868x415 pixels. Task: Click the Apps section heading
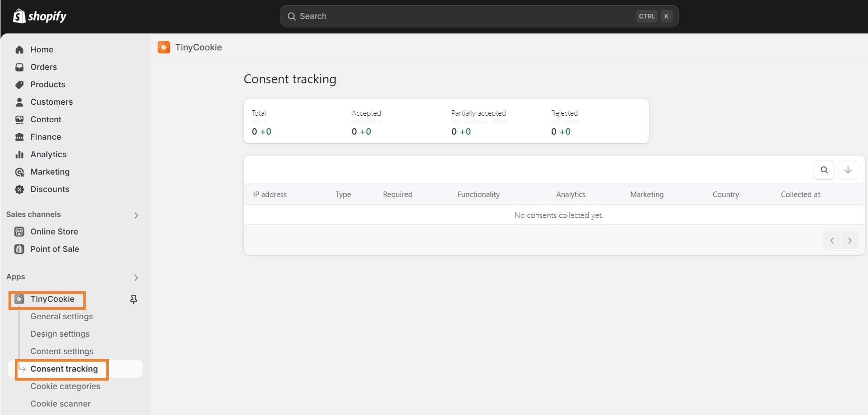(15, 277)
